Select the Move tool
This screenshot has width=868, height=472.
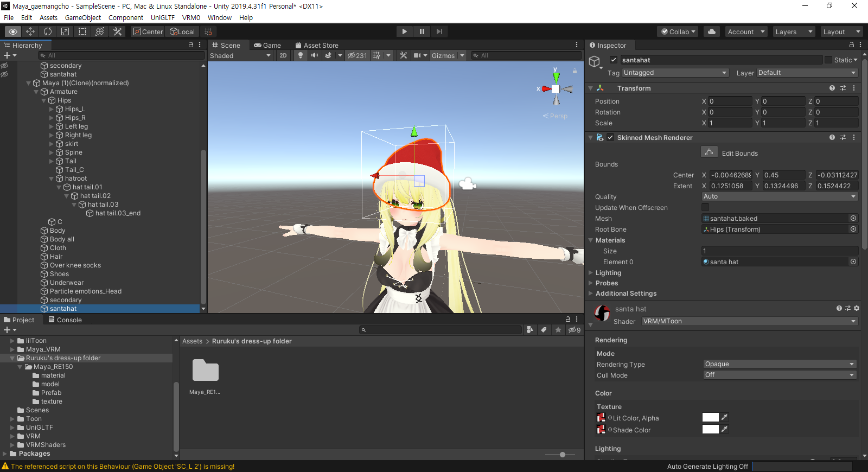coord(30,31)
